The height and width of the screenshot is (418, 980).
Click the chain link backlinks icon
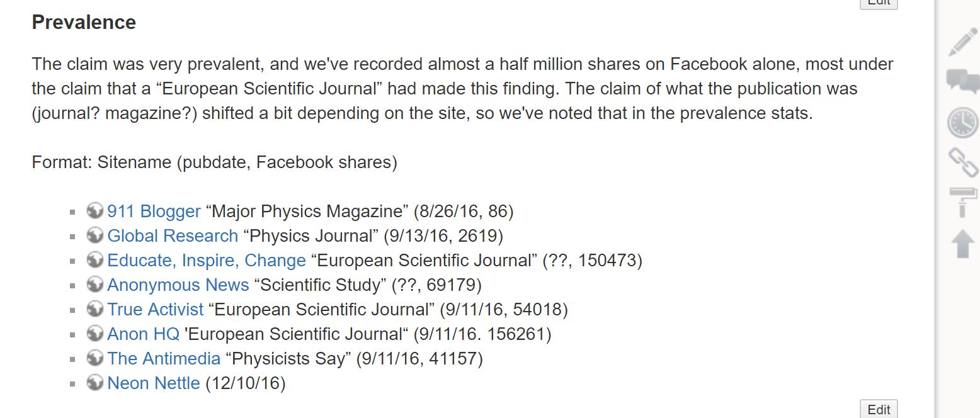point(962,162)
